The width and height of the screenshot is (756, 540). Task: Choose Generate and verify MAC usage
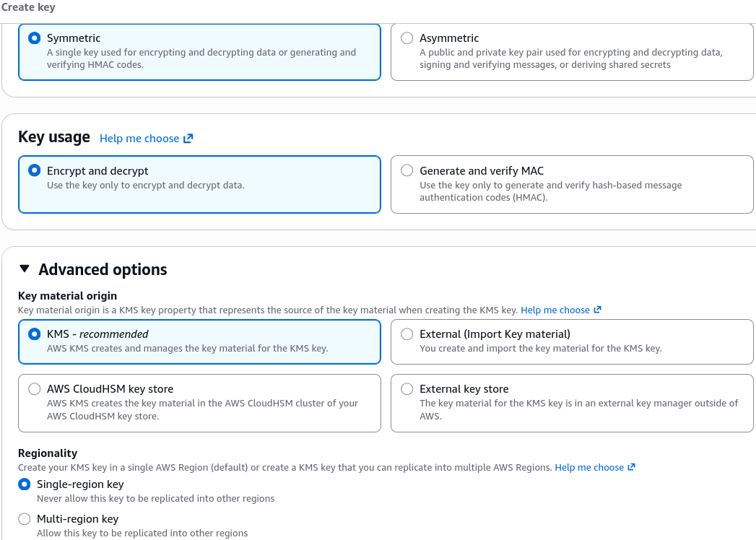click(x=407, y=170)
